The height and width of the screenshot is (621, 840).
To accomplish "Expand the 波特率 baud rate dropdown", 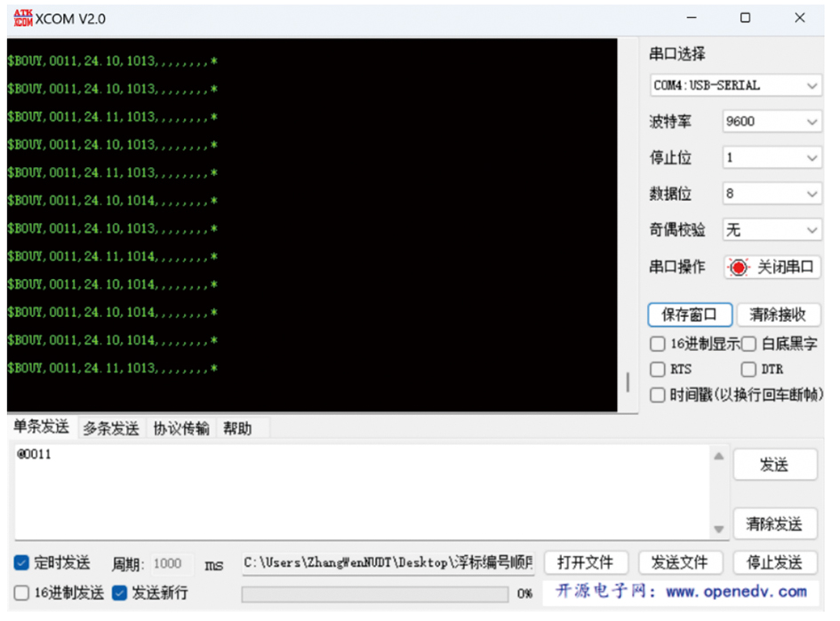I will coord(771,122).
